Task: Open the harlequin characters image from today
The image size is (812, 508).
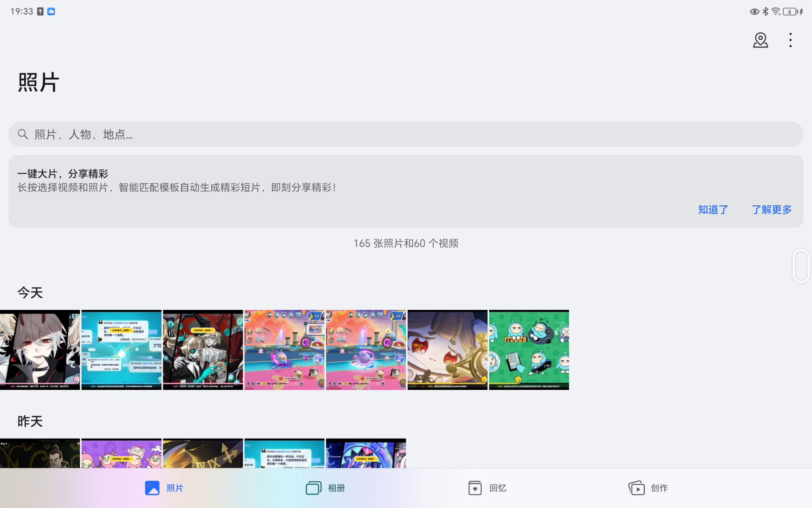Action: pyautogui.click(x=203, y=350)
